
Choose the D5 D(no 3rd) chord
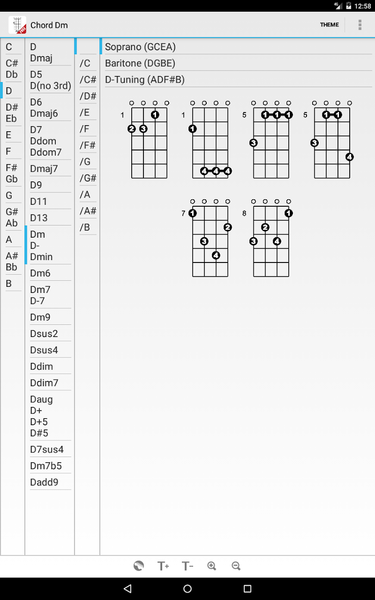pyautogui.click(x=50, y=80)
